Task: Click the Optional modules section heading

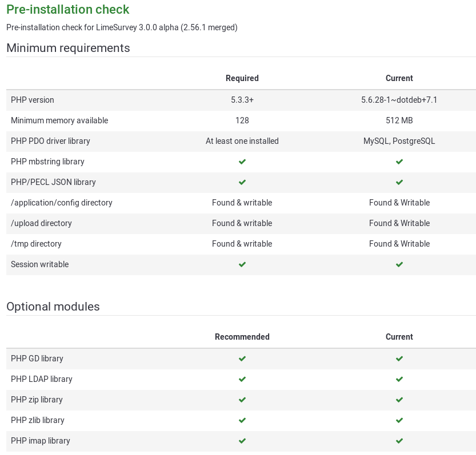Action: click(53, 307)
